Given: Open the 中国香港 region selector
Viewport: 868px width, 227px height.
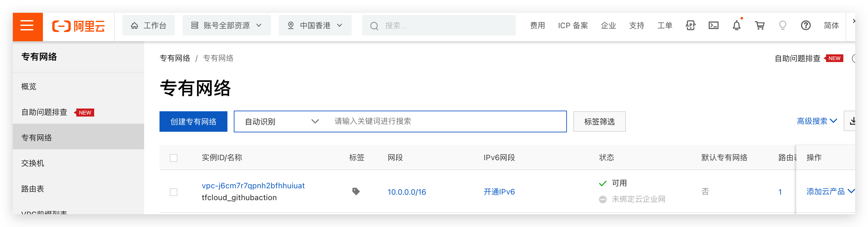Looking at the screenshot, I should [315, 26].
